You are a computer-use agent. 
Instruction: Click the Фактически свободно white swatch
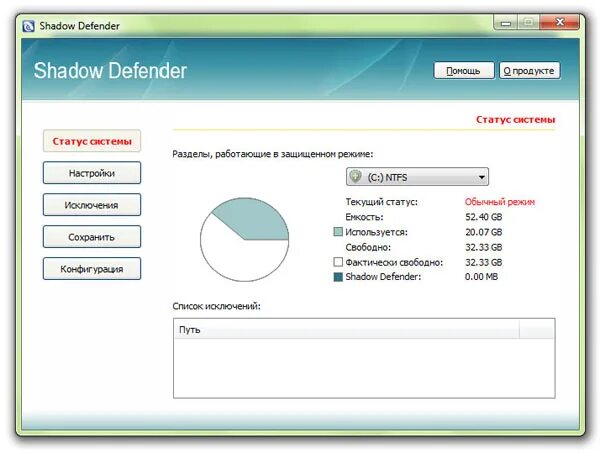coord(338,262)
